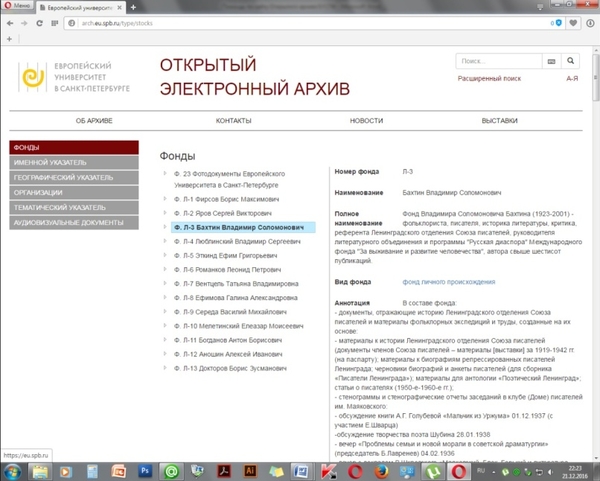Open Adobe Illustrator from the taskbar

tap(251, 469)
